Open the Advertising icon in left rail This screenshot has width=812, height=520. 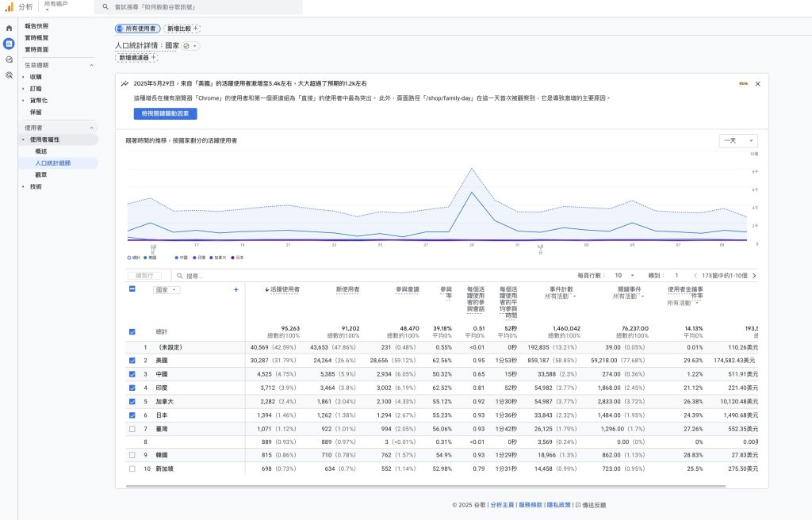(x=9, y=75)
